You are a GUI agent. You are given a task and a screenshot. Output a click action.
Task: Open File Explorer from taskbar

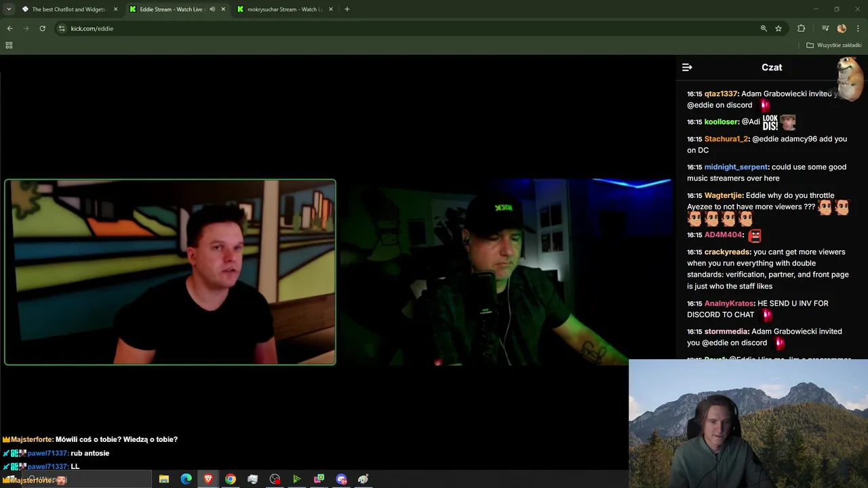164,479
